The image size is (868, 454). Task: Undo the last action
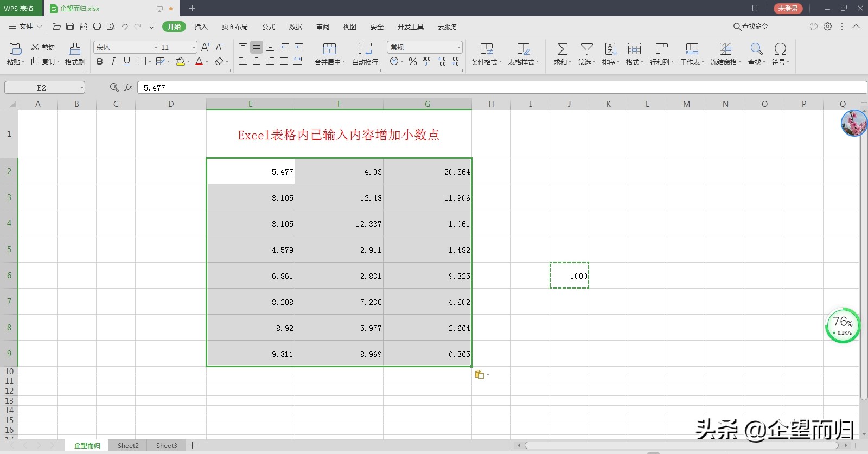coord(124,27)
